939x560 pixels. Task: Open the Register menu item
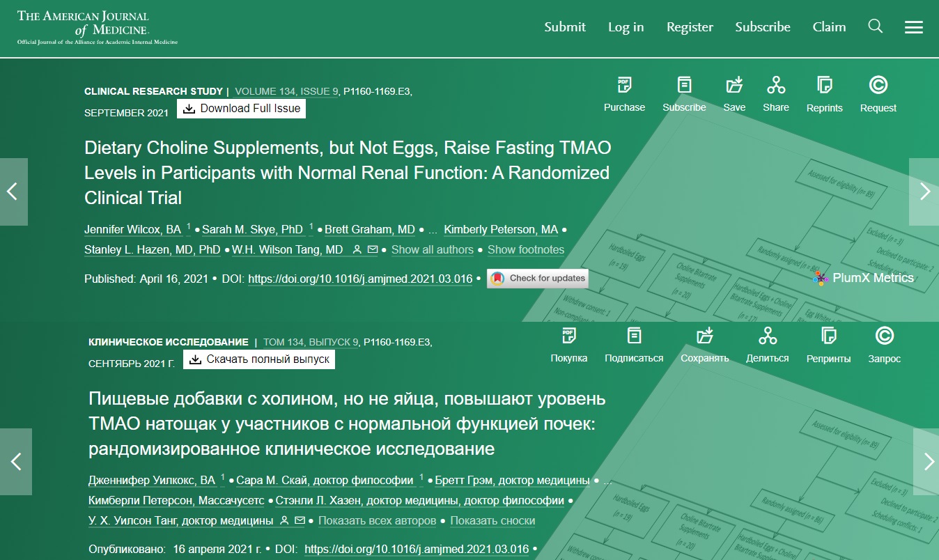pyautogui.click(x=690, y=26)
